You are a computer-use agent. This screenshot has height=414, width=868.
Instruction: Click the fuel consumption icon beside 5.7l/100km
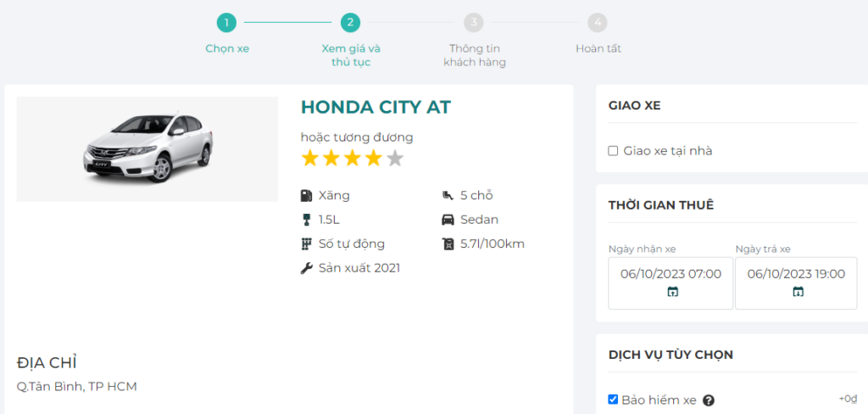[x=448, y=244]
